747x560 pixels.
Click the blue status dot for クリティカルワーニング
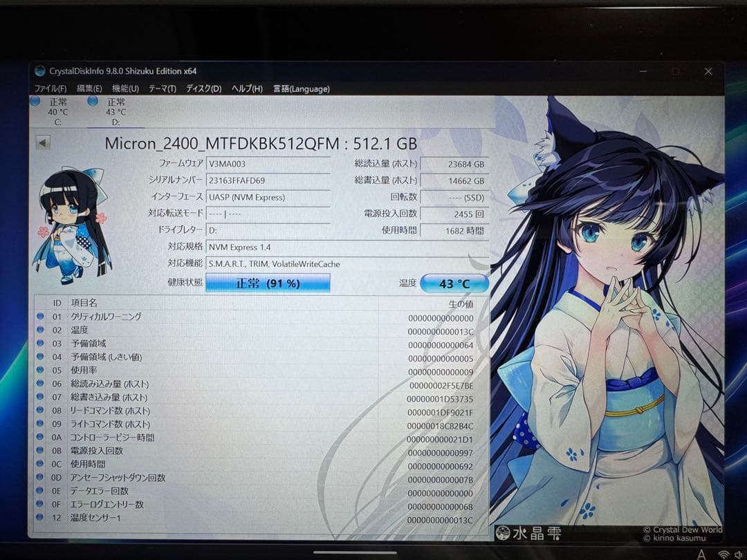41,316
